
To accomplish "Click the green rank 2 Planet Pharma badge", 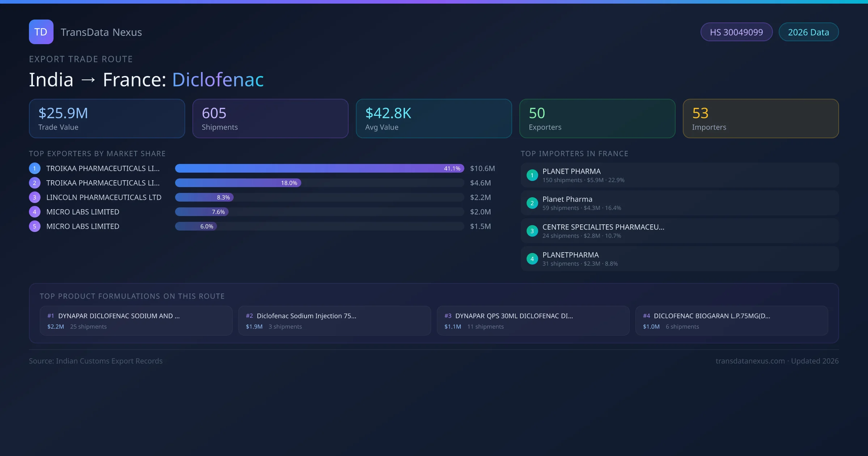I will (532, 203).
